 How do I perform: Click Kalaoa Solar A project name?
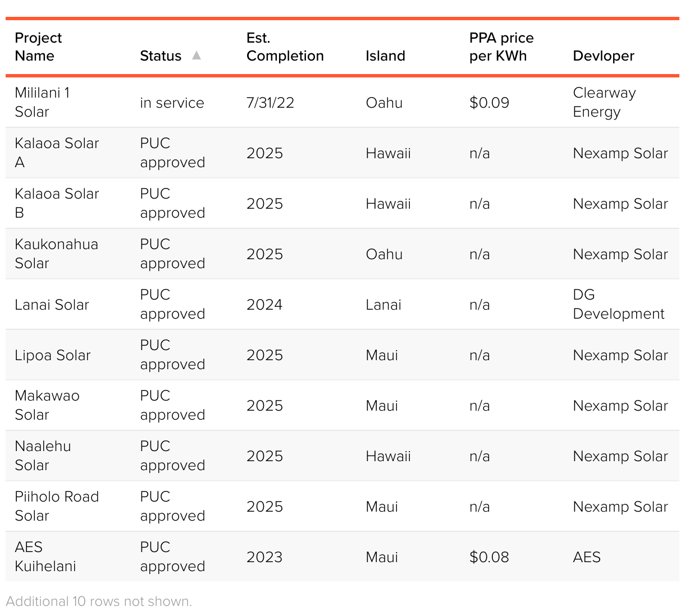(x=56, y=153)
